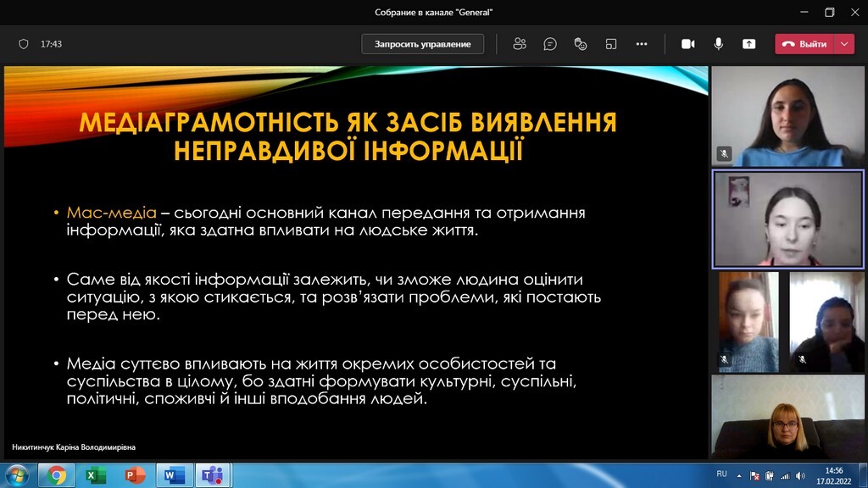Toggle the RU language indicator in tray

[722, 474]
